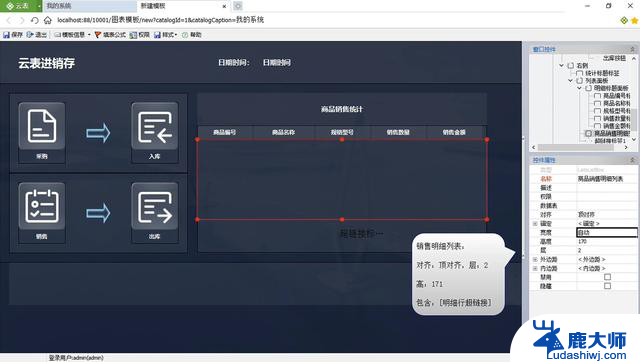
Task: Open the 帮助 help item
Action: 192,35
